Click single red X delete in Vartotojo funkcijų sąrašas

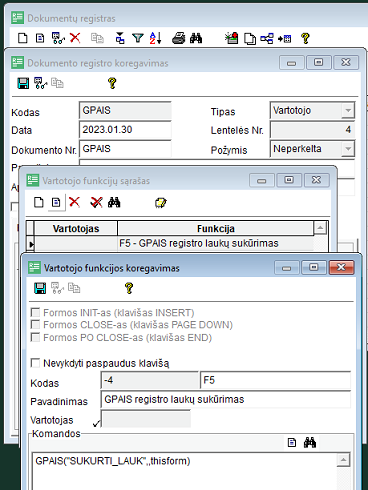[74, 202]
